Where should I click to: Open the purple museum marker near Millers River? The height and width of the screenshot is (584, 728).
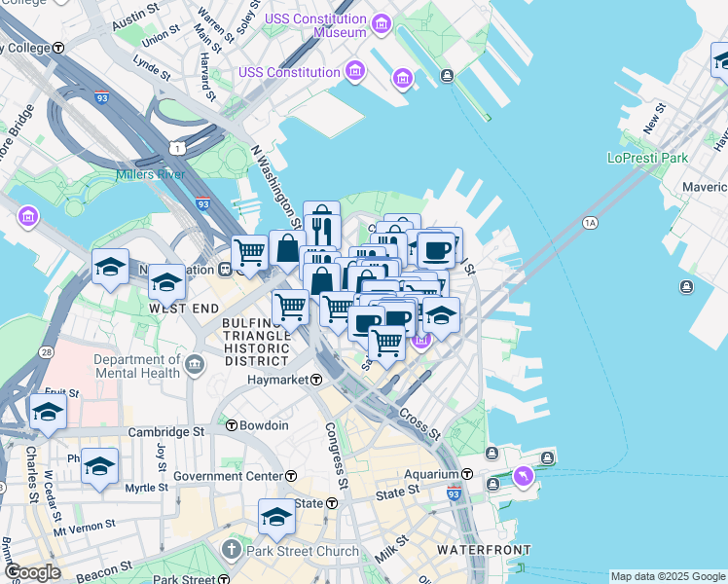(x=28, y=216)
